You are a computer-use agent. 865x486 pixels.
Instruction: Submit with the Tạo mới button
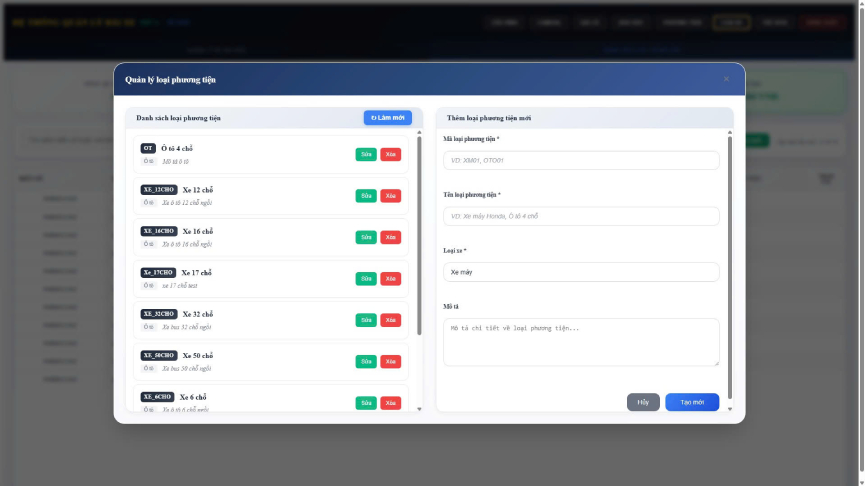[691, 402]
